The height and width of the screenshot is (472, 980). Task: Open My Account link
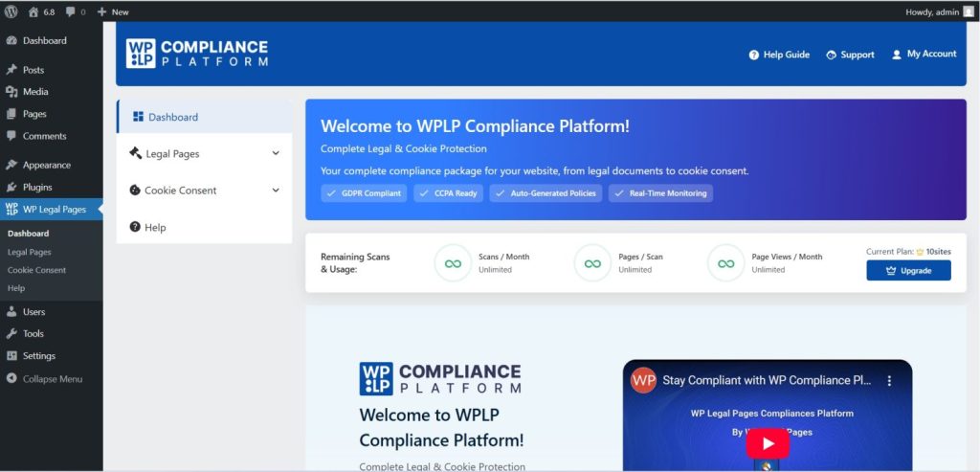coord(924,55)
